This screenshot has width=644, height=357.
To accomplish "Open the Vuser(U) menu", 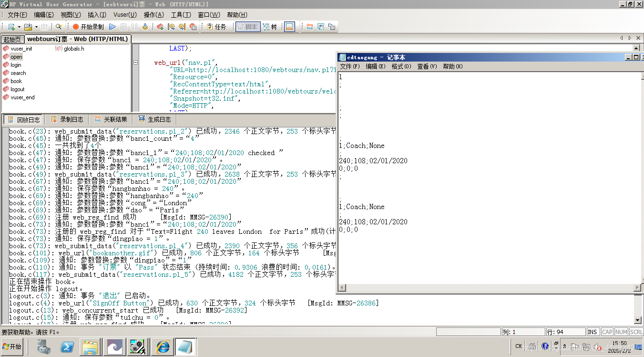I will coord(125,15).
